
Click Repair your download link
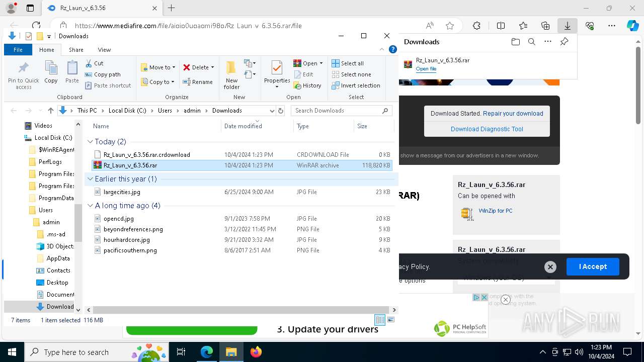click(513, 114)
